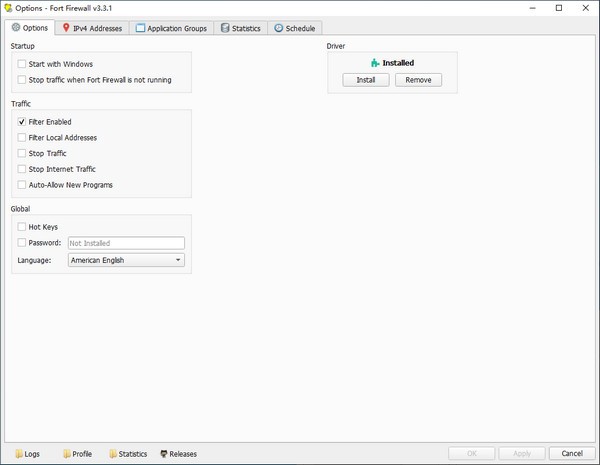Click the IPv4 Addresses map pin icon
Image resolution: width=600 pixels, height=465 pixels.
[66, 28]
